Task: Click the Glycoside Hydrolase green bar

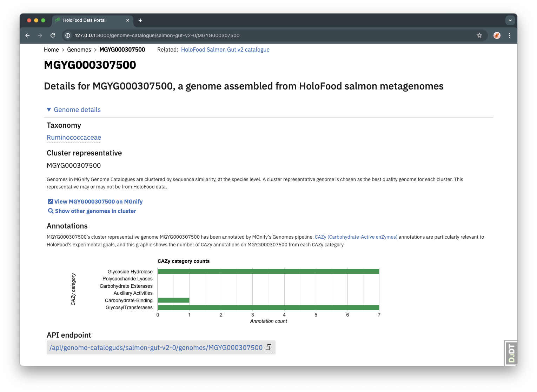Action: click(x=268, y=271)
